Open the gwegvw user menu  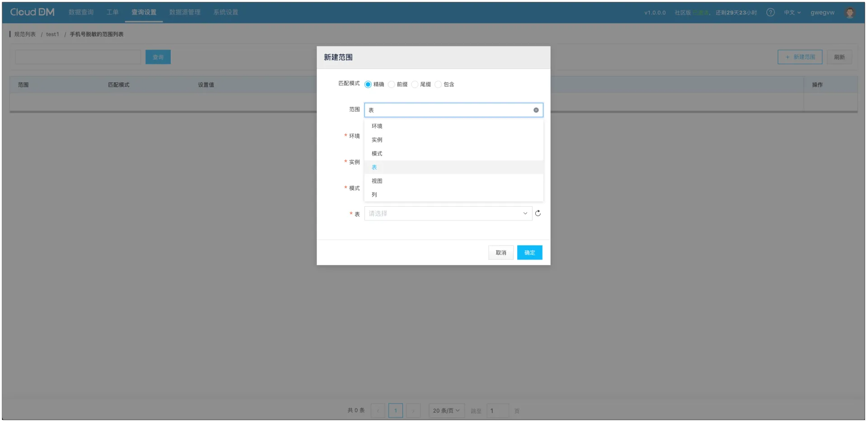point(822,13)
